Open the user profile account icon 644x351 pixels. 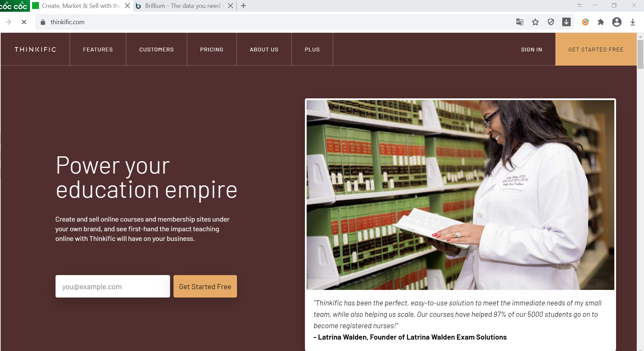click(617, 22)
